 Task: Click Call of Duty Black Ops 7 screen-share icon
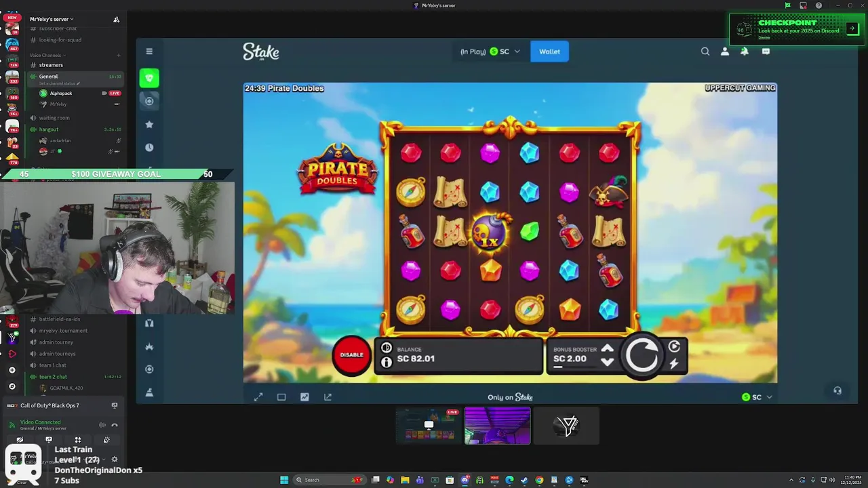pos(114,405)
